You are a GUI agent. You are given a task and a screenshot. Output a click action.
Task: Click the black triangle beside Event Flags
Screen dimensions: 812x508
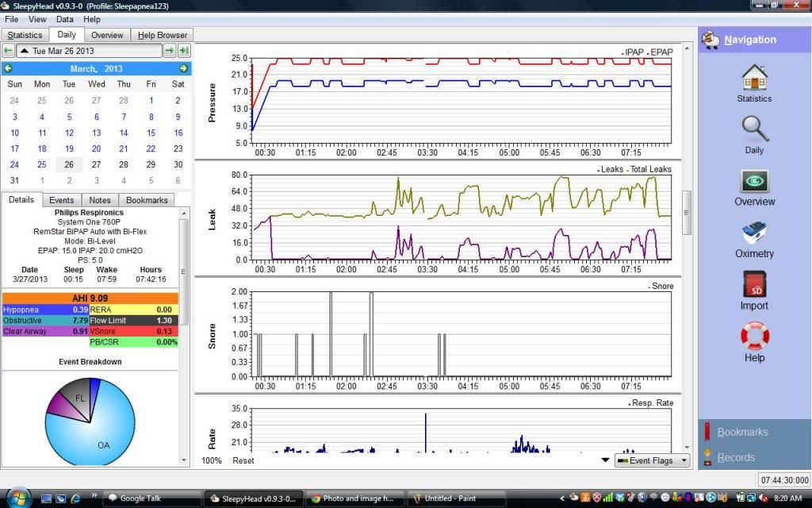[x=605, y=460]
